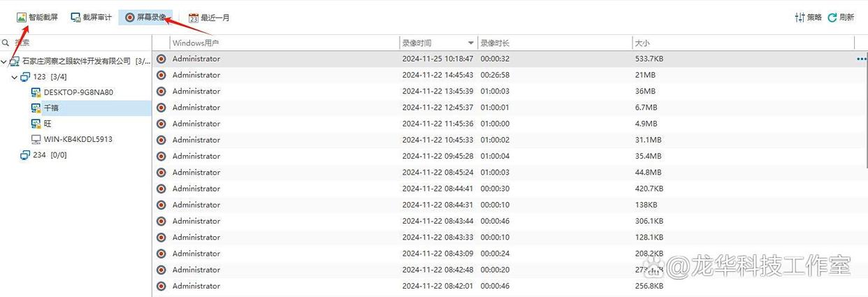Collapse the 石家庄洞察之眼 company tree node
The image size is (868, 297).
tap(4, 61)
